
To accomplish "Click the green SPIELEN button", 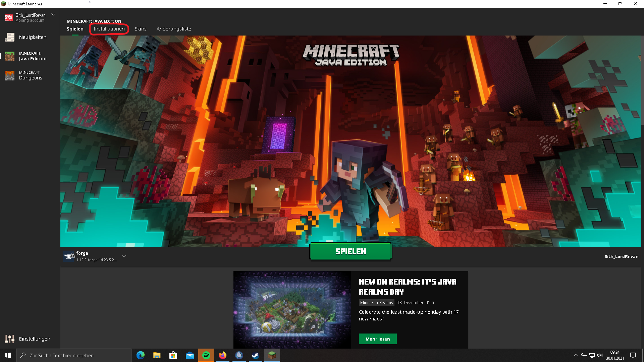I will (351, 251).
